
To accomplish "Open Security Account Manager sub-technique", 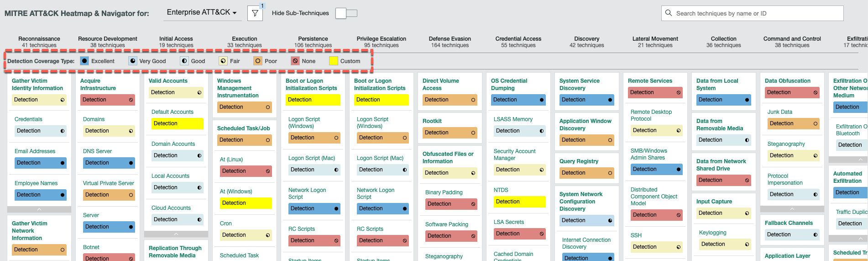I will coord(515,154).
